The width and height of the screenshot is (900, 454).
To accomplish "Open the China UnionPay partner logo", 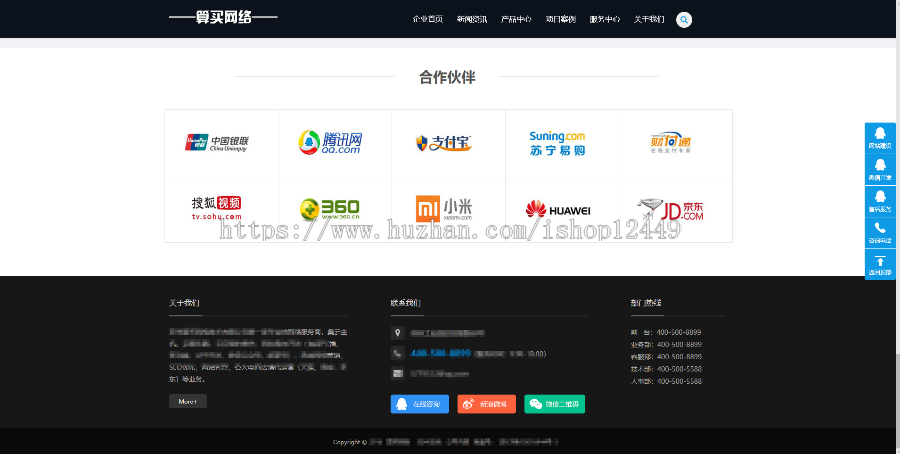I will tap(217, 143).
